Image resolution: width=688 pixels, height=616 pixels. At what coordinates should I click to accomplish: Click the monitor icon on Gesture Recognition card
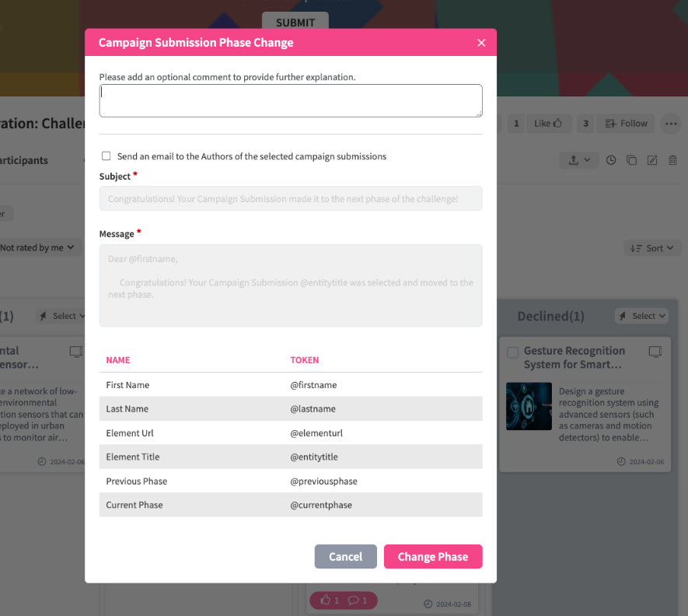(x=655, y=352)
